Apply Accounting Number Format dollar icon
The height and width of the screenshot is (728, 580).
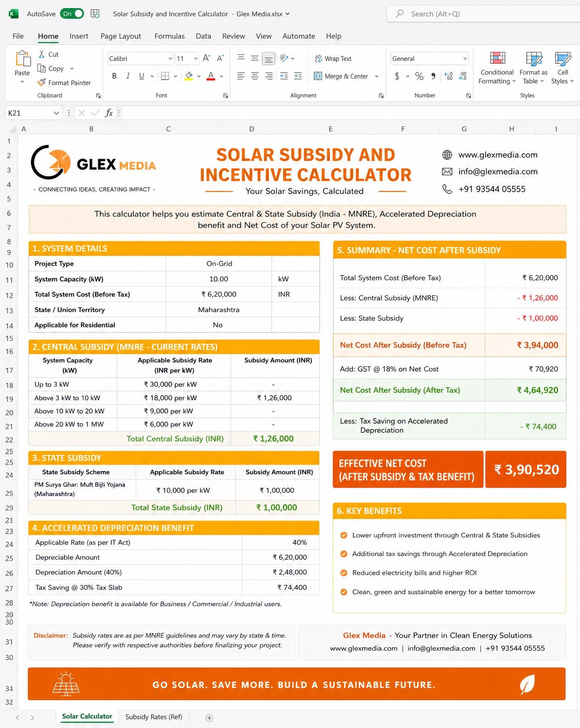pyautogui.click(x=397, y=76)
